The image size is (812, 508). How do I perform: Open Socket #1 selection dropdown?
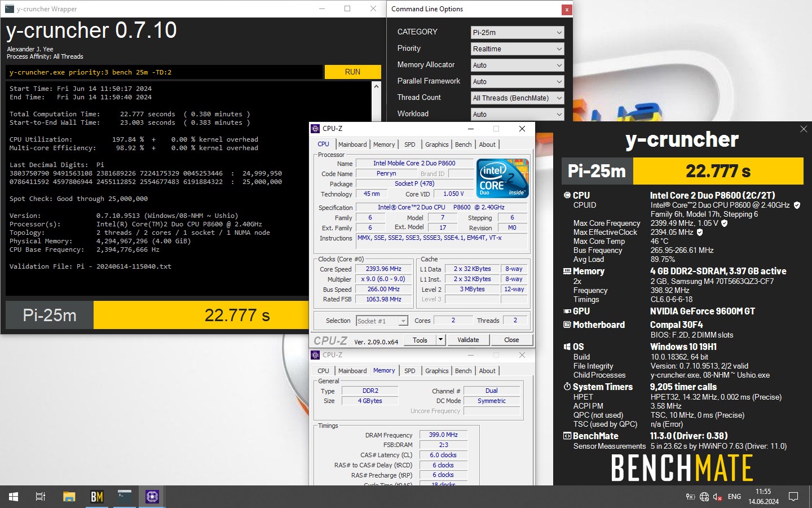(x=382, y=321)
